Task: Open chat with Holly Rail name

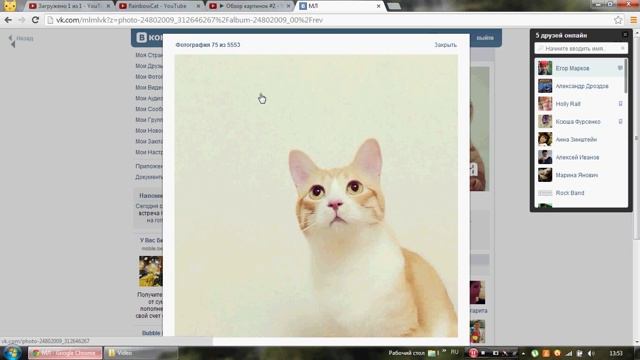Action: tap(568, 104)
